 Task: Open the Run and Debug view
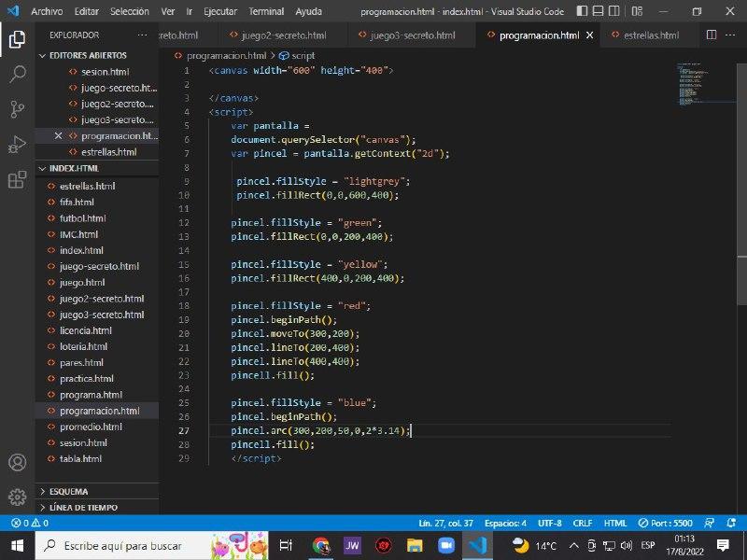[x=17, y=145]
